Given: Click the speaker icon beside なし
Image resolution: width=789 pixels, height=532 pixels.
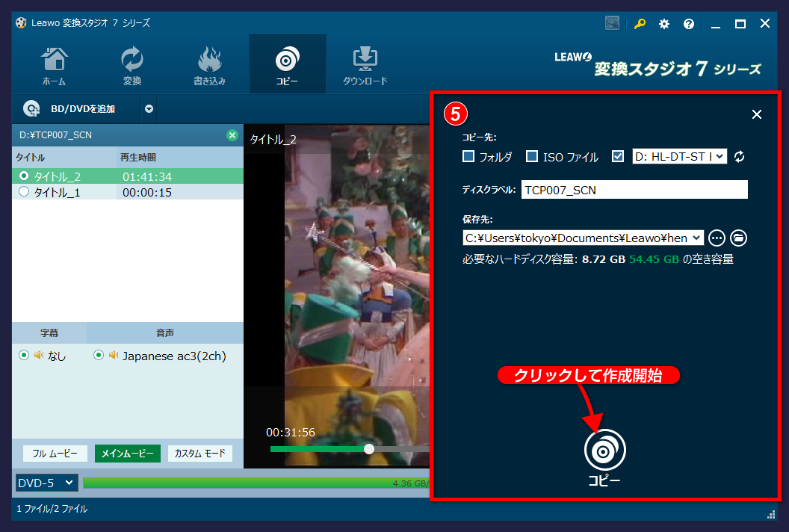Looking at the screenshot, I should click(x=39, y=356).
